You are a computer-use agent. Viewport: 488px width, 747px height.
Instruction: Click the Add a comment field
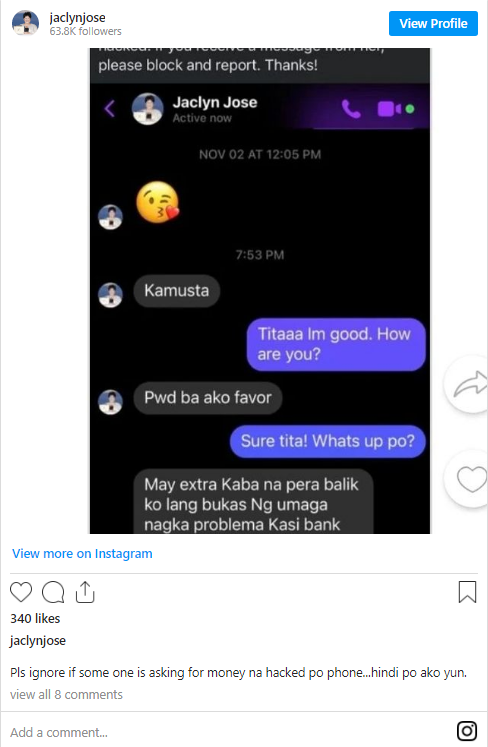[229, 732]
